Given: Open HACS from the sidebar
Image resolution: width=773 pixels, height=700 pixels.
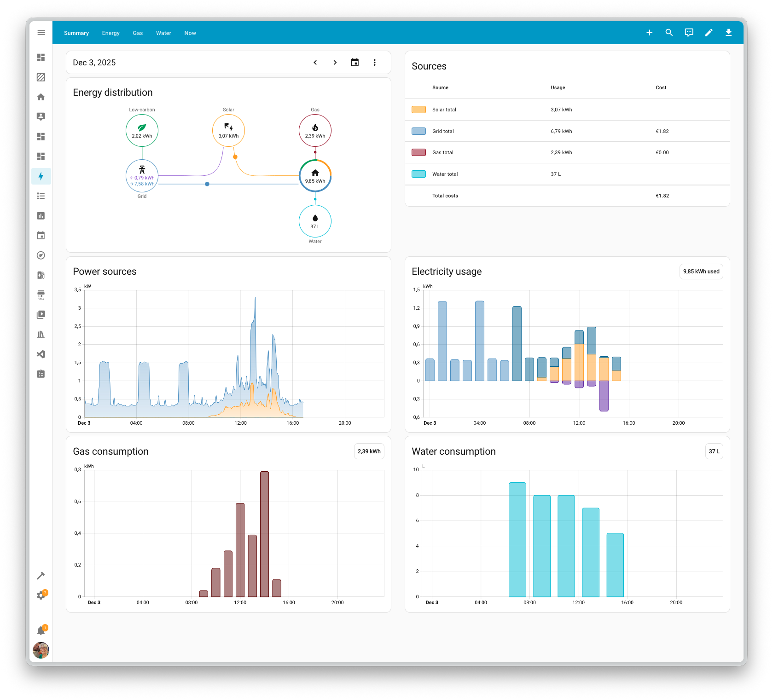Looking at the screenshot, I should click(41, 295).
